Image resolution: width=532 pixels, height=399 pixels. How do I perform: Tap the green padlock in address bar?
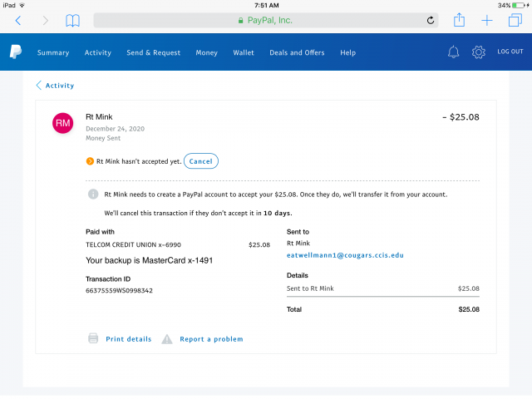(240, 21)
